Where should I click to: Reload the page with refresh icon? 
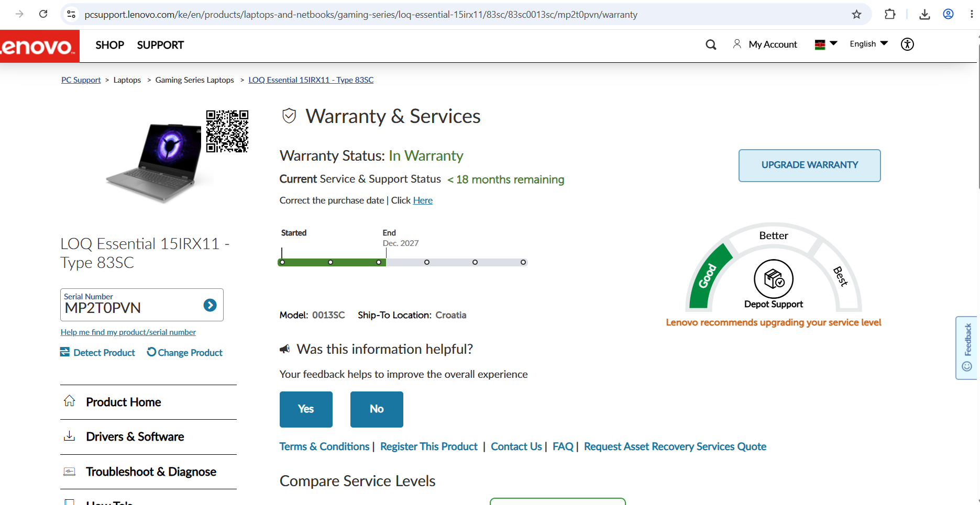click(x=43, y=14)
